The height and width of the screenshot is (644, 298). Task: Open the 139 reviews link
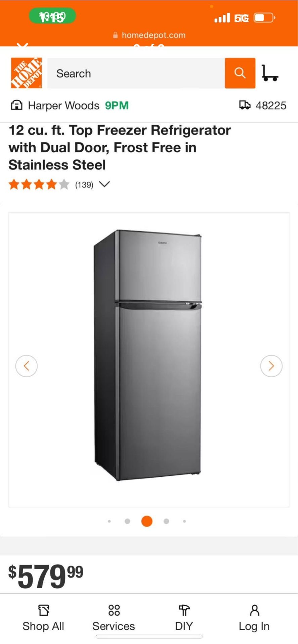(x=84, y=185)
